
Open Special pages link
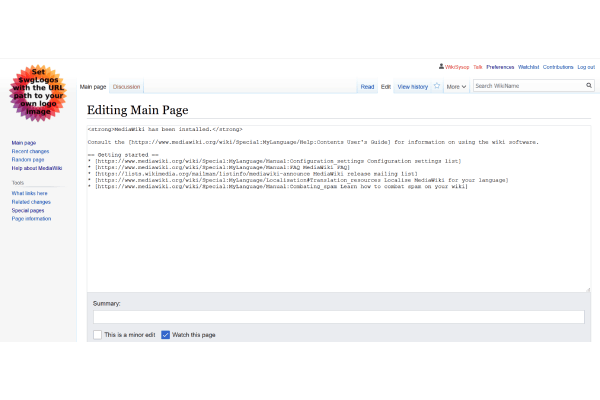(27, 210)
